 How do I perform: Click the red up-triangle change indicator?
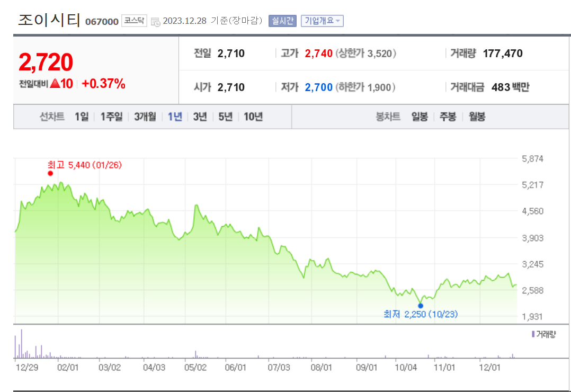coord(55,83)
